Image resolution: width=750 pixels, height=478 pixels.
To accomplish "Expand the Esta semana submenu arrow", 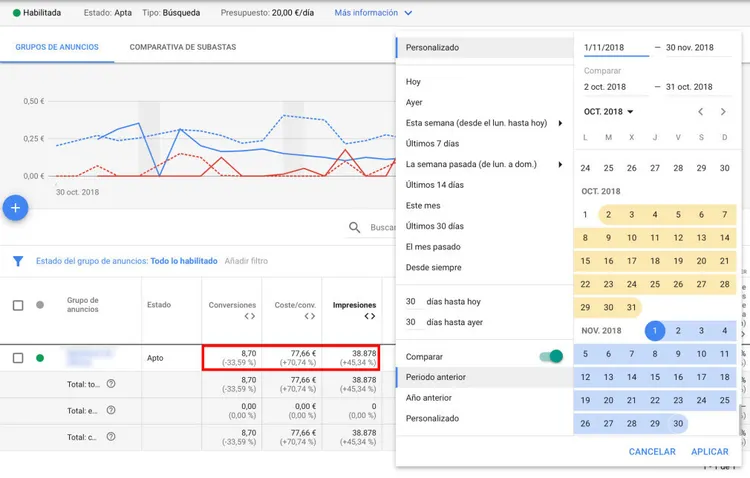I will click(x=560, y=123).
